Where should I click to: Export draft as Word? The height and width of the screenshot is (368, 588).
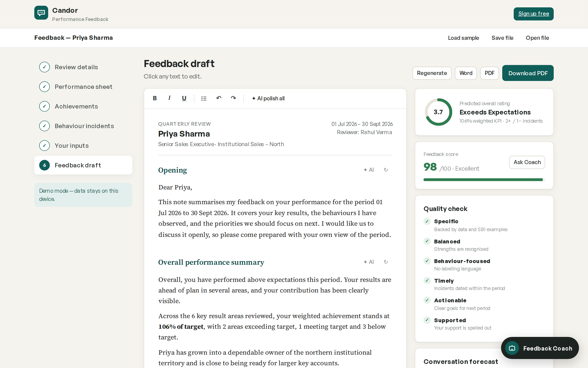pyautogui.click(x=466, y=73)
